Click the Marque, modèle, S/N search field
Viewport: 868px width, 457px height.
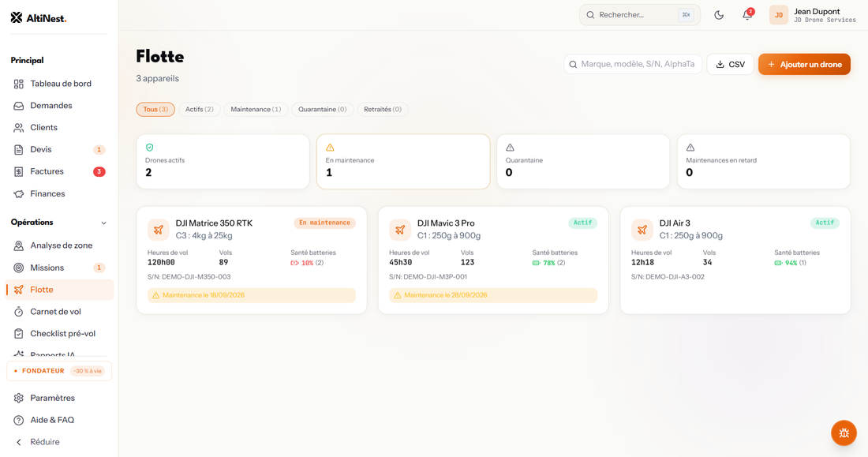point(633,64)
